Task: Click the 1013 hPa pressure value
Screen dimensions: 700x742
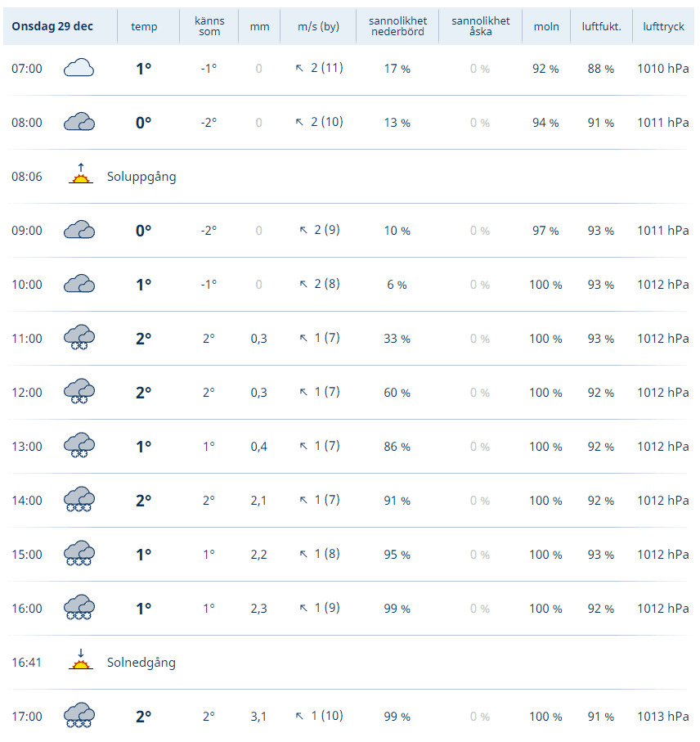Action: coord(662,717)
